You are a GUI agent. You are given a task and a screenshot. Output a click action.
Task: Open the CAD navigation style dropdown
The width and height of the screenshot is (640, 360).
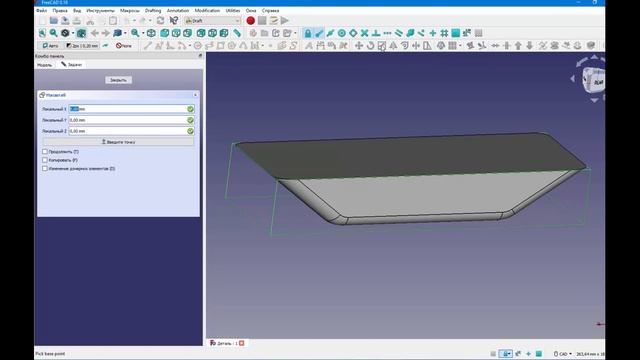[x=563, y=354]
